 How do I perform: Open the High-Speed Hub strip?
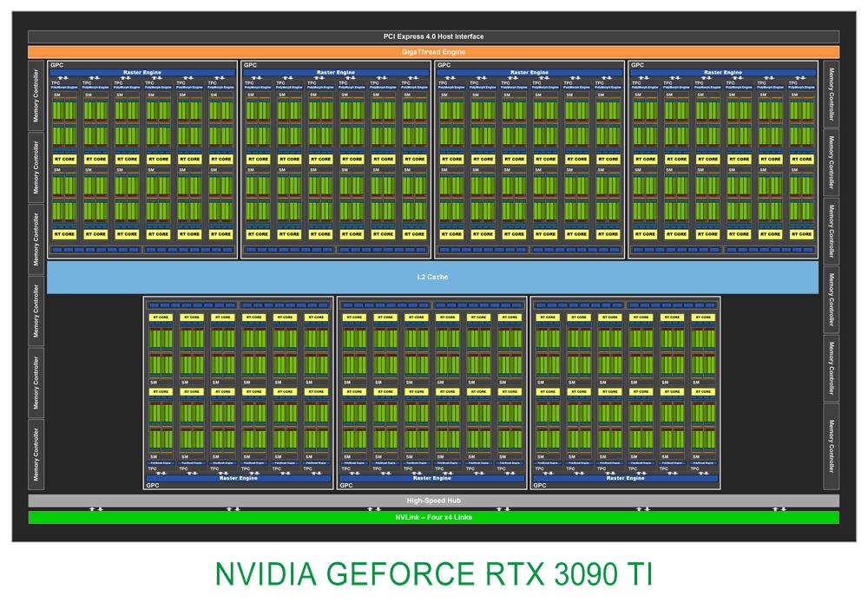point(434,500)
